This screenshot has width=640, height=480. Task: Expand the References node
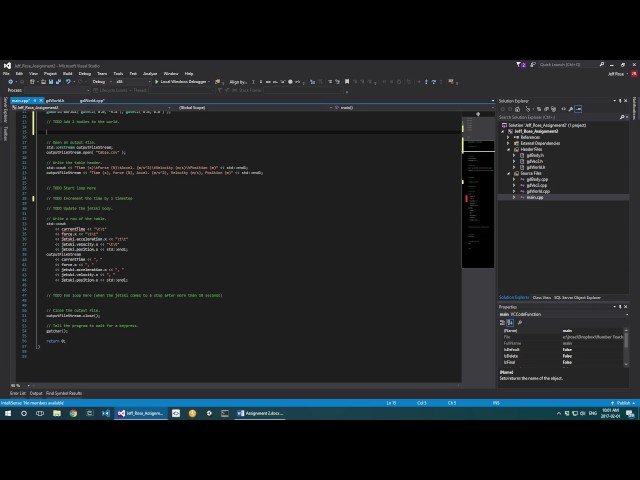508,138
